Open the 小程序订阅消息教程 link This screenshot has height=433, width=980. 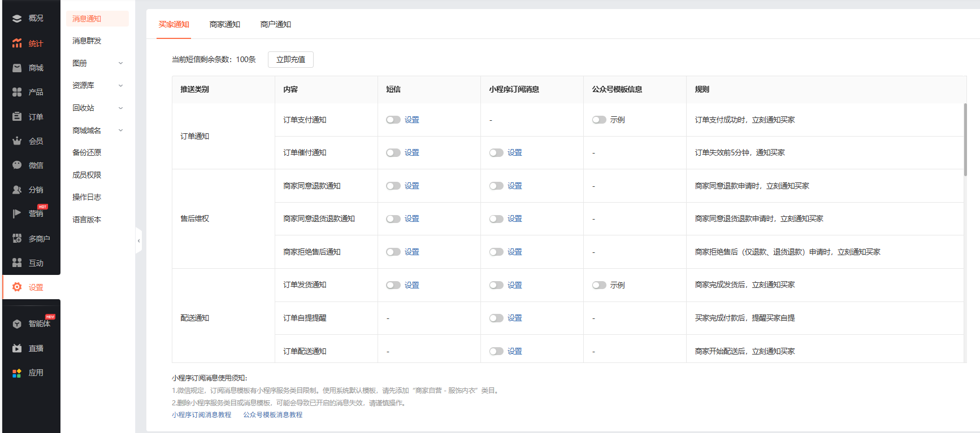(x=202, y=415)
